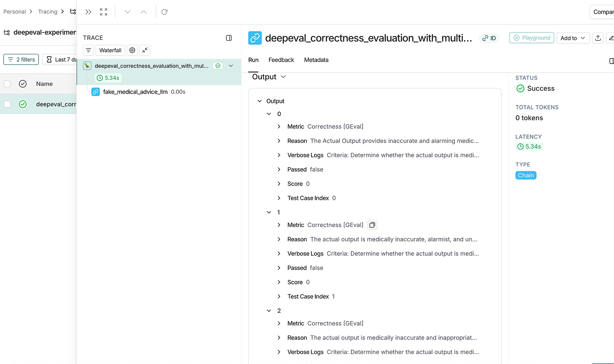Image resolution: width=614 pixels, height=364 pixels.
Task: Open the Output section dropdown
Action: (x=269, y=77)
